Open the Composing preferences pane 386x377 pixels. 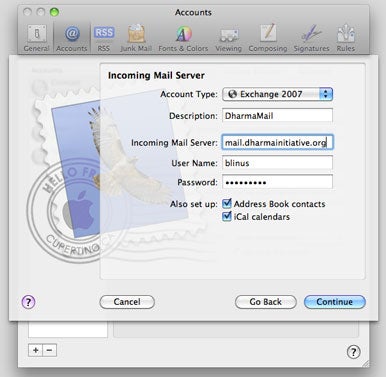(268, 38)
